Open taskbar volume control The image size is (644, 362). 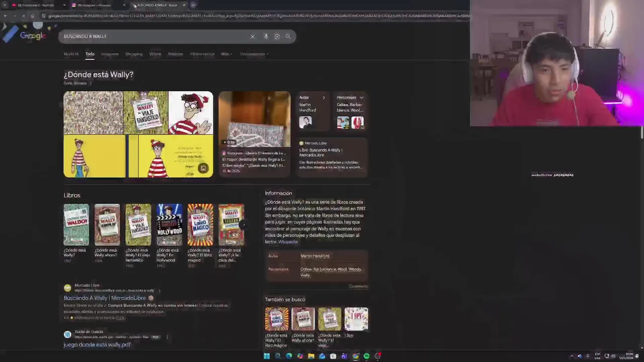click(613, 356)
